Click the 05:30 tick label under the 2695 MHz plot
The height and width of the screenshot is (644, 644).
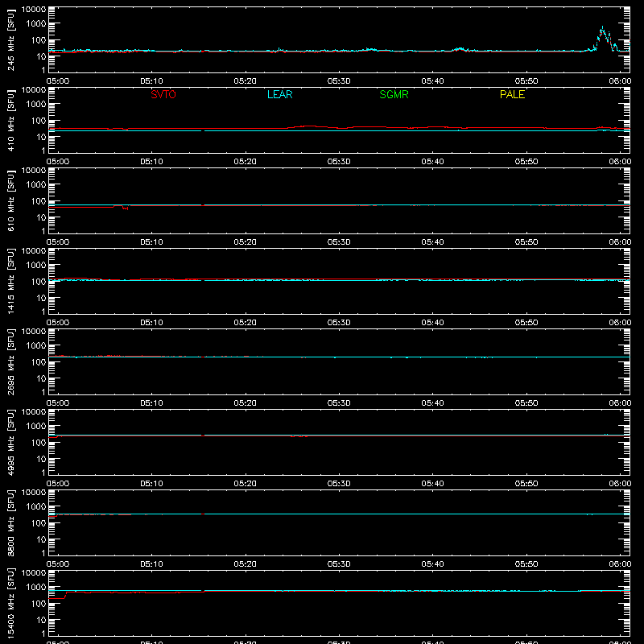pos(339,403)
